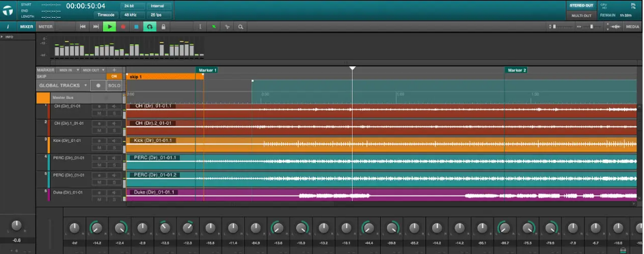The height and width of the screenshot is (254, 644).
Task: Click the Master Bus orange color swatch
Action: point(43,98)
